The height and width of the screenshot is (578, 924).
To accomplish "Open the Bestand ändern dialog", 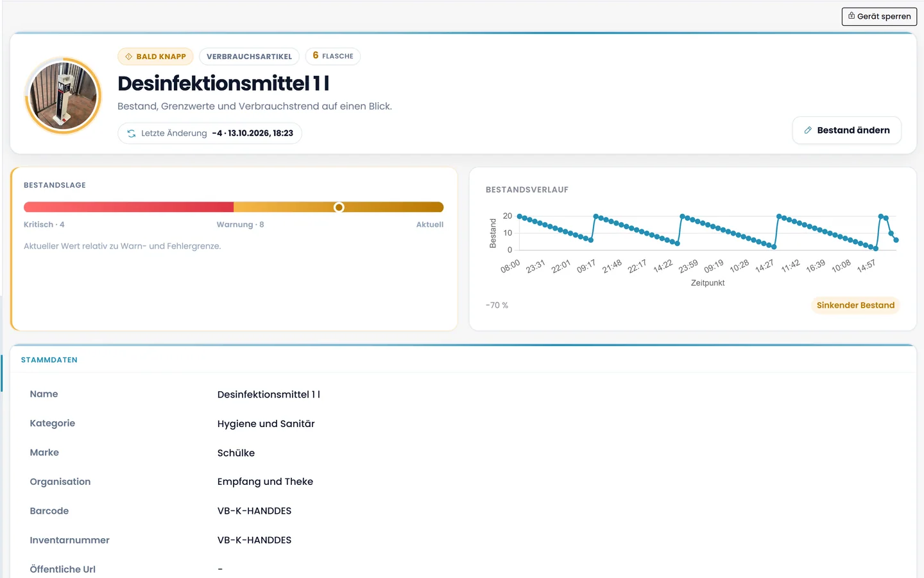I will tap(846, 130).
